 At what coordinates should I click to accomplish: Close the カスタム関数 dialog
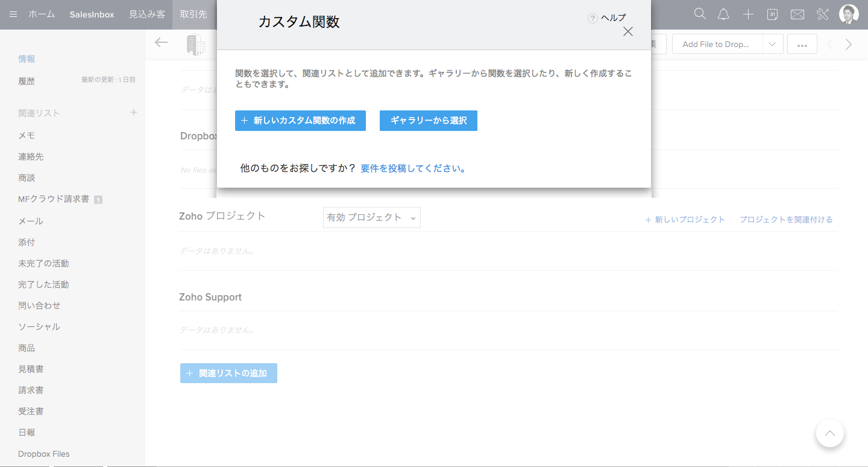click(628, 31)
